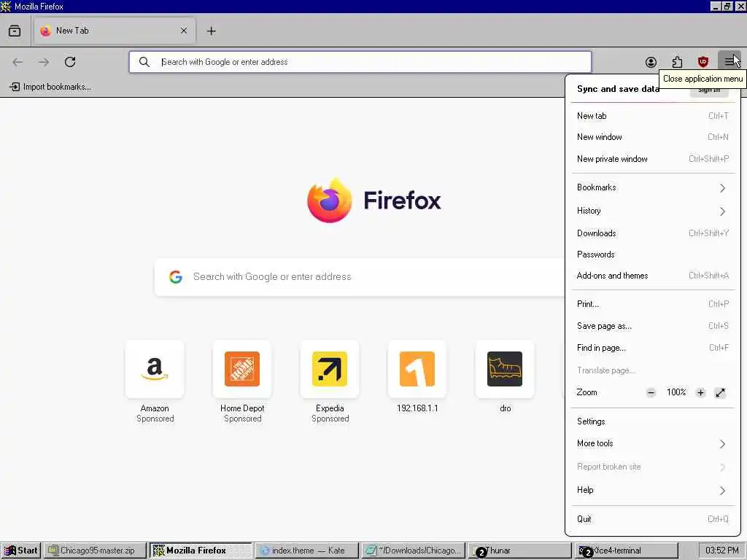This screenshot has height=560, width=747.
Task: Click the Sign In button in the menu
Action: click(709, 90)
